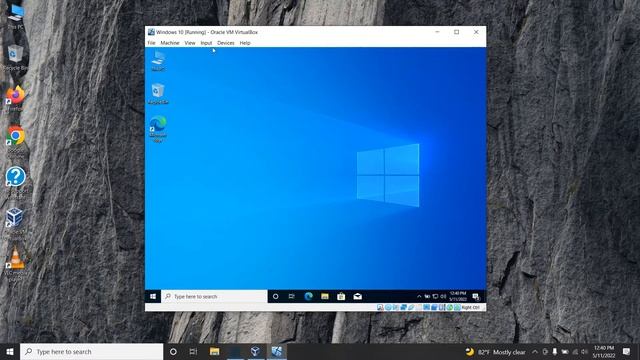Click audio indicator in VirtualBox status bar
640x360 pixels.
point(396,307)
